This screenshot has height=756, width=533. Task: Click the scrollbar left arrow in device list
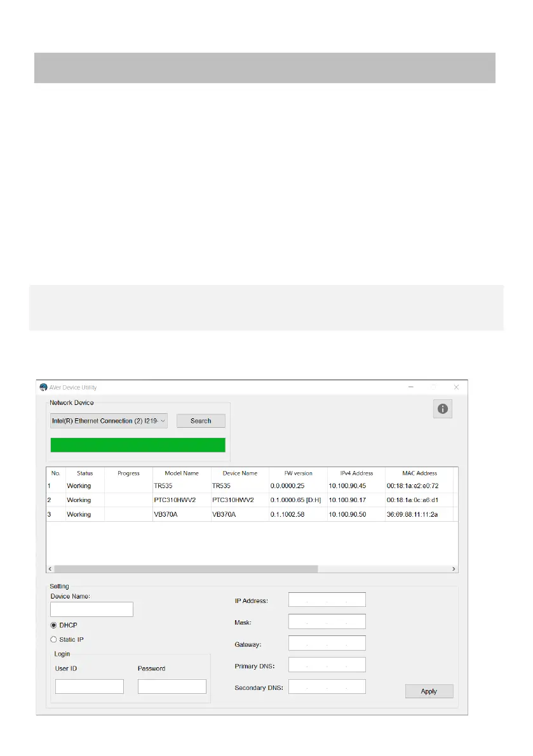point(50,569)
